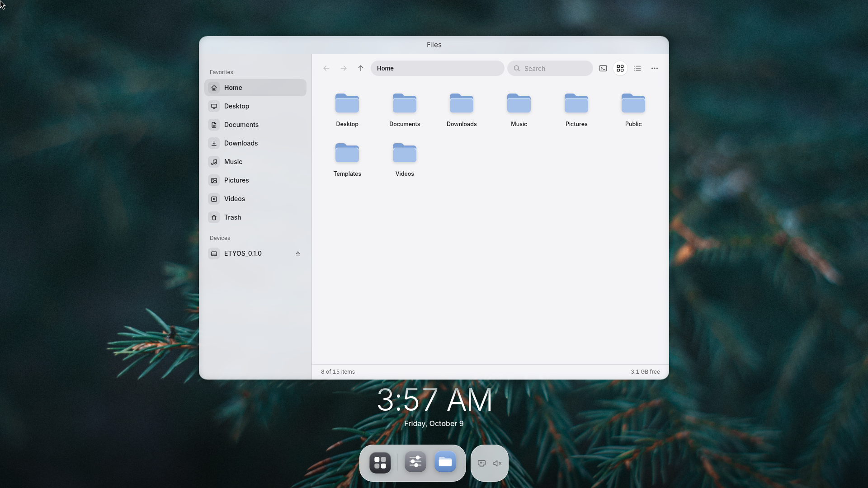Select Home in the sidebar

pos(255,88)
